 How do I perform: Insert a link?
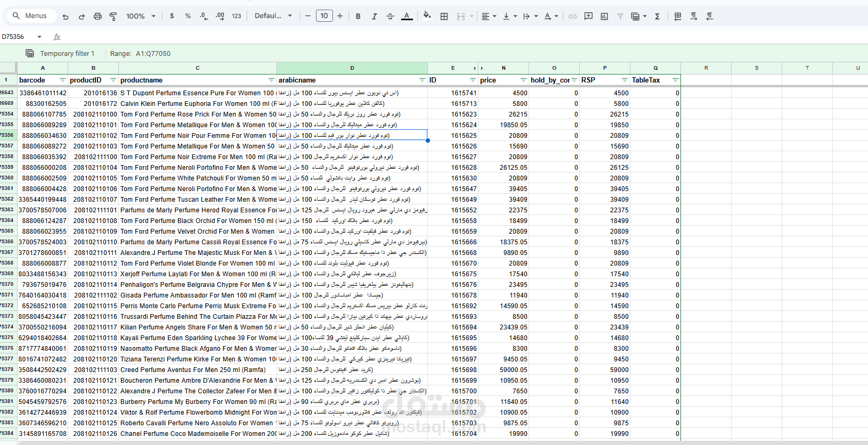point(572,16)
